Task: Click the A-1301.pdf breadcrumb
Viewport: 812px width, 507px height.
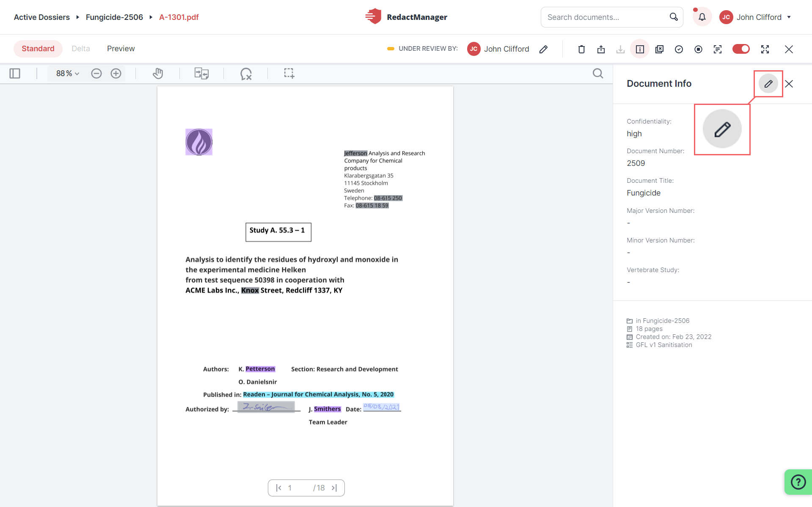Action: click(179, 17)
